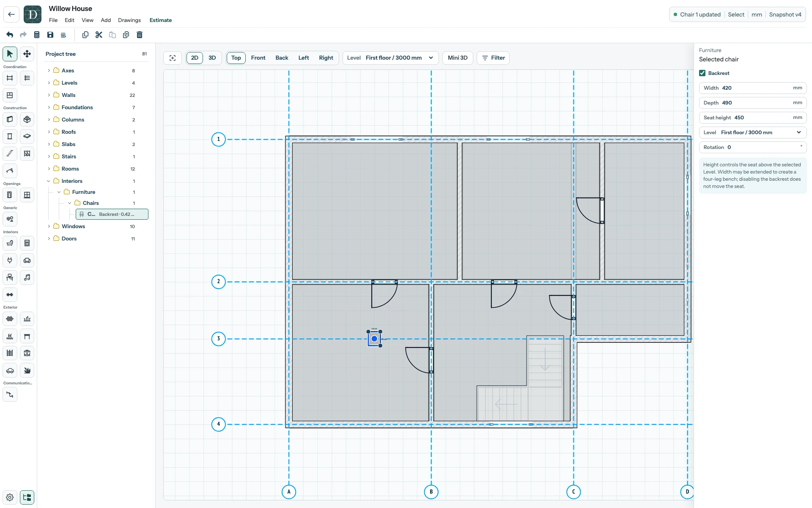This screenshot has width=812, height=508.
Task: Click Snapshot v4 in status bar
Action: [785, 14]
